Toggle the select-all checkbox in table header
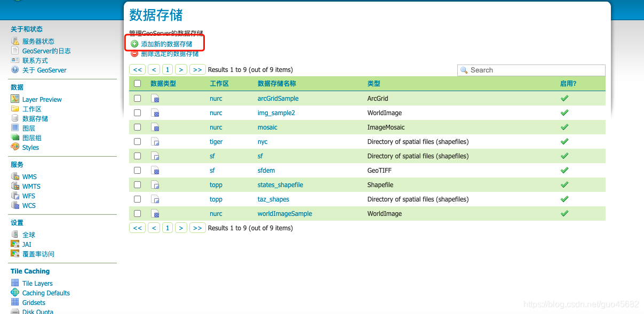Image resolution: width=644 pixels, height=314 pixels. [138, 83]
